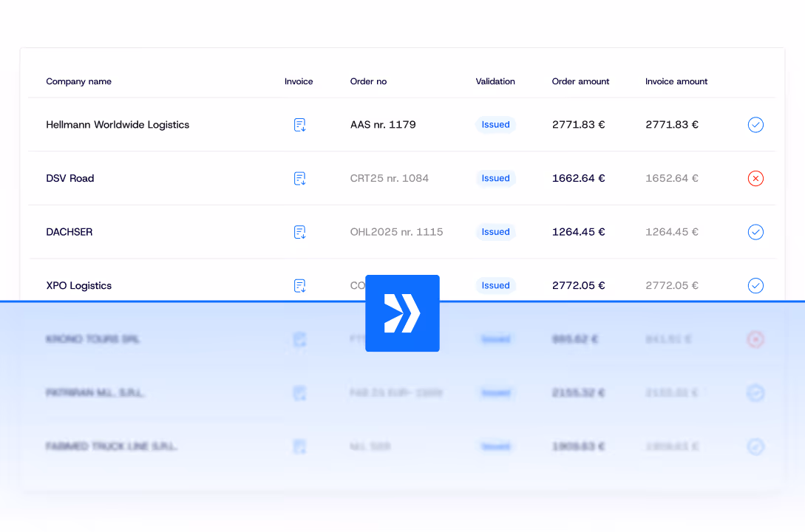Click the checkmark icon for XPO Logistics
This screenshot has width=805, height=532.
(x=755, y=286)
